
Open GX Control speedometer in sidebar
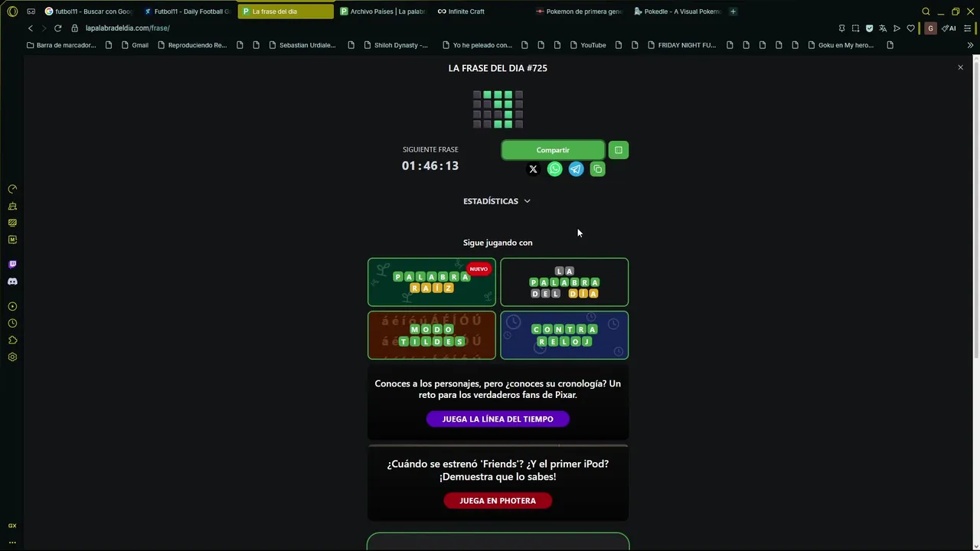pos(12,189)
